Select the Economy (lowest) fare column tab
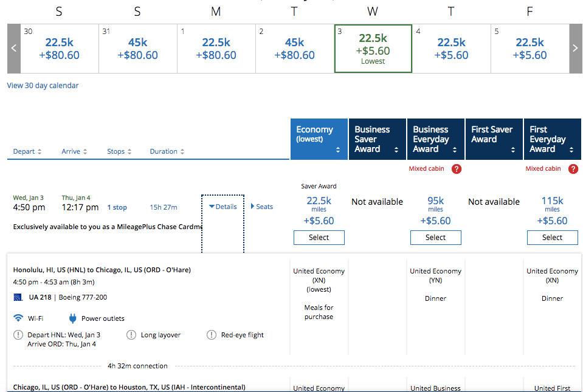This screenshot has width=583, height=392. point(319,139)
